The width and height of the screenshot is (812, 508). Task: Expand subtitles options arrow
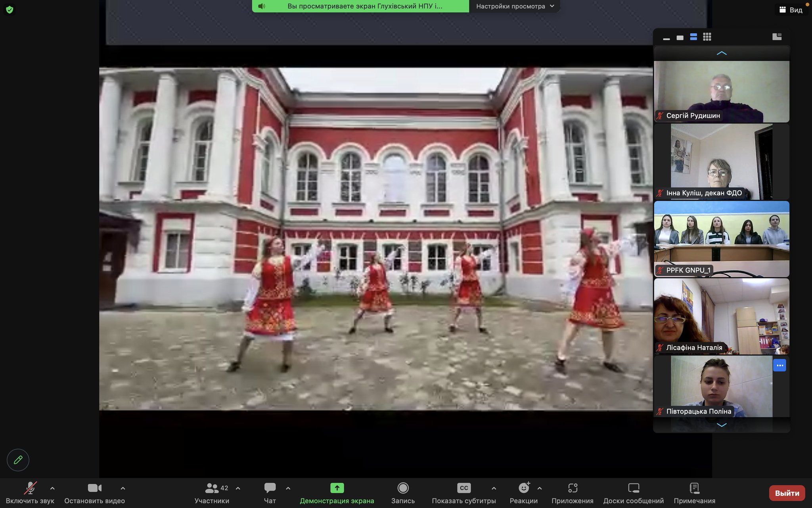[494, 489]
